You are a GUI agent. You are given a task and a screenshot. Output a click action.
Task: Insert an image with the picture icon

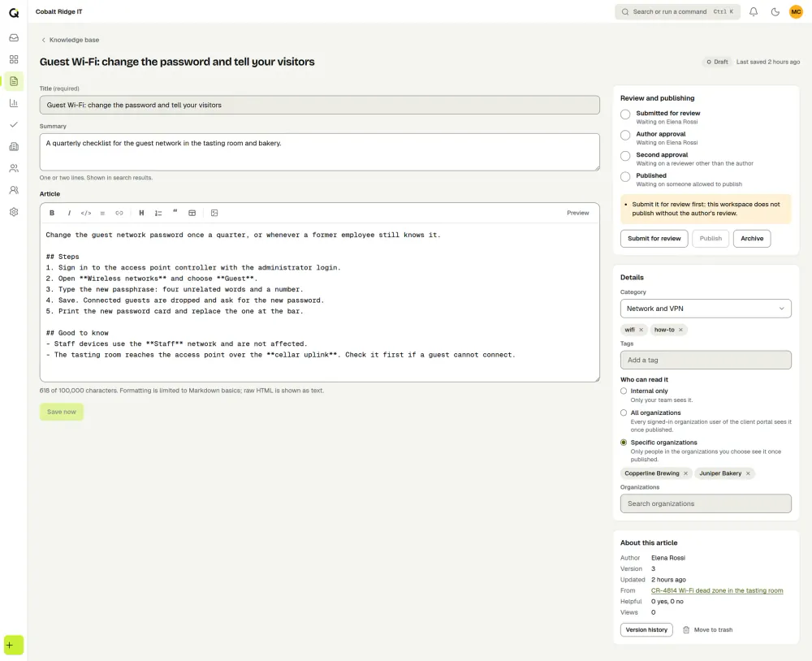214,213
